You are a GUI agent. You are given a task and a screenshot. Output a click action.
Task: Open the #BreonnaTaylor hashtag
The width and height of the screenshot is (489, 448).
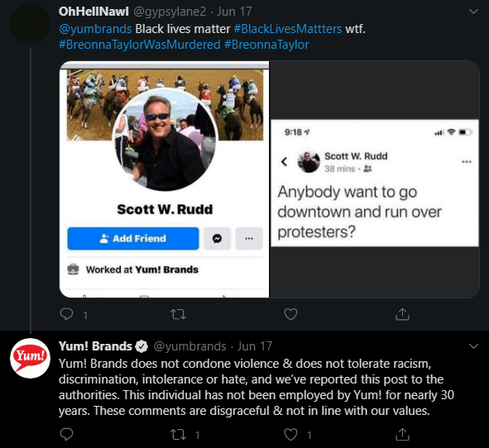[x=266, y=45]
